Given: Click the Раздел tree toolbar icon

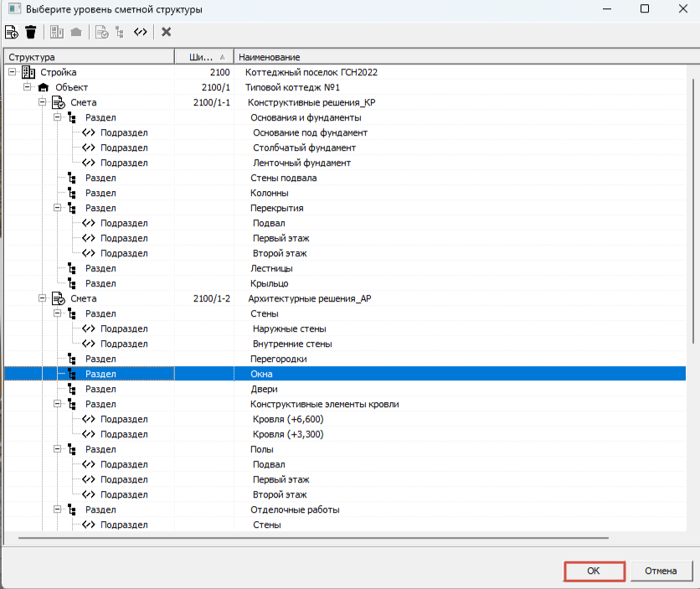Looking at the screenshot, I should [x=119, y=32].
